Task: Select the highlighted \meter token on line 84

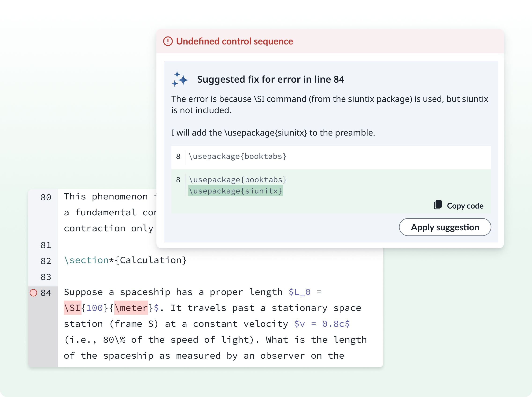Action: click(131, 308)
